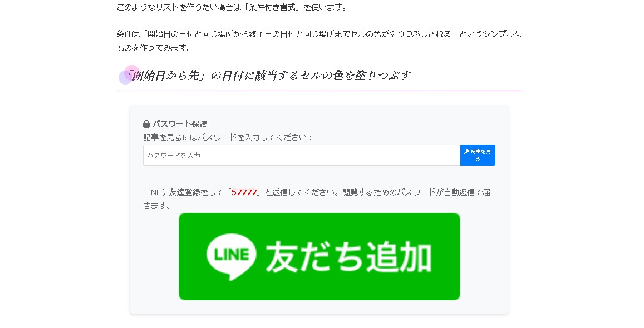Click the instruction text starting LINEに友達登録をして

316,192
